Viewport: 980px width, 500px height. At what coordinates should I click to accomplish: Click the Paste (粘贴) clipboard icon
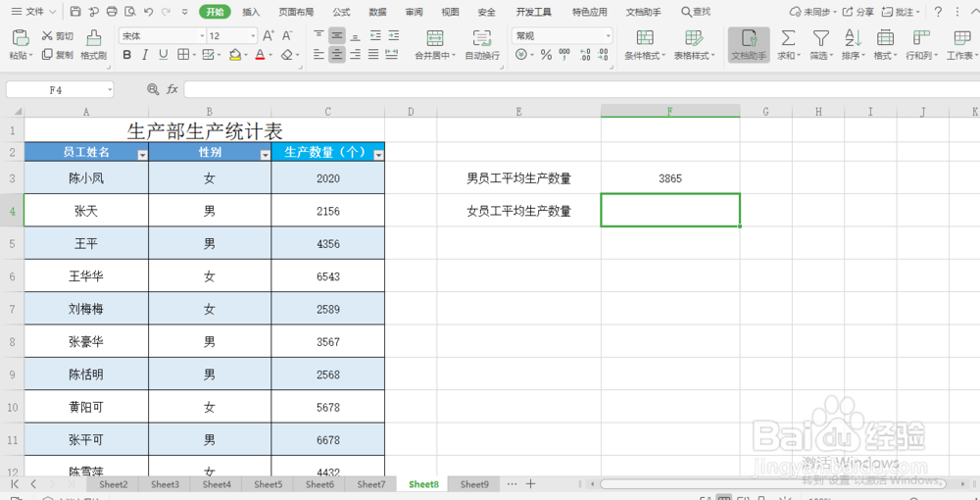(20, 38)
